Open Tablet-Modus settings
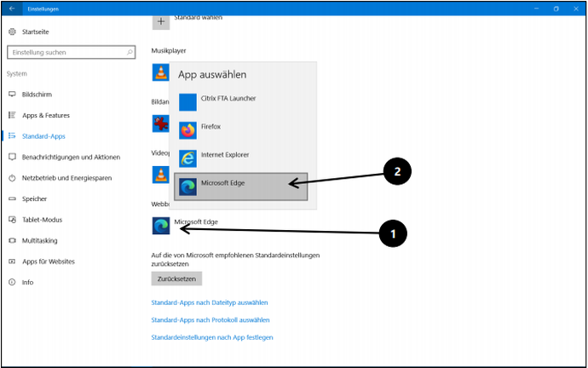Viewport: 588px width, 368px height. coord(42,219)
